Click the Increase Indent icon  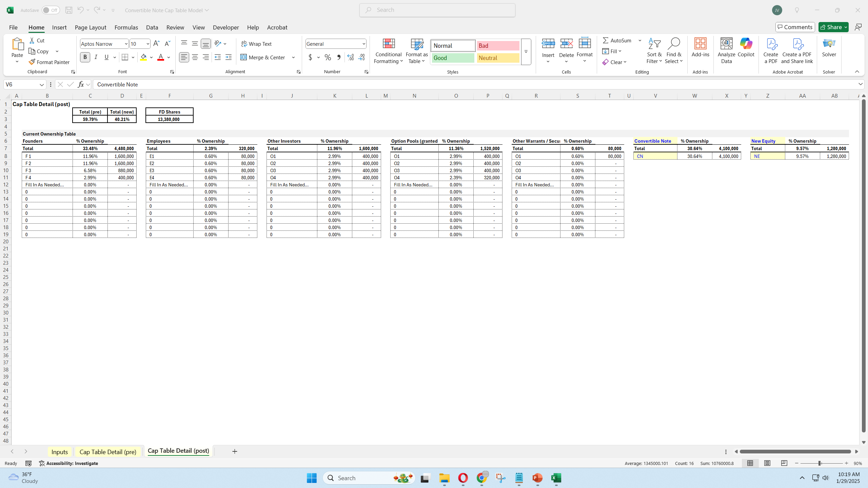229,57
